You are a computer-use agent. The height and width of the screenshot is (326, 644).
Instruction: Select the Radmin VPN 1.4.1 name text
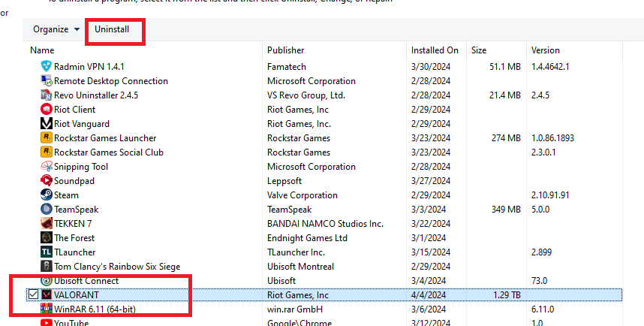point(89,67)
